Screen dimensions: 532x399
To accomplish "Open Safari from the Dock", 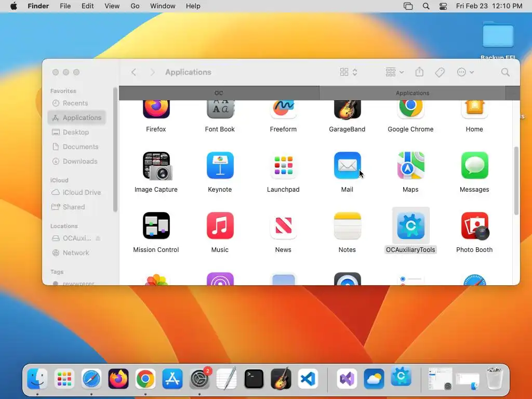I will 91,378.
